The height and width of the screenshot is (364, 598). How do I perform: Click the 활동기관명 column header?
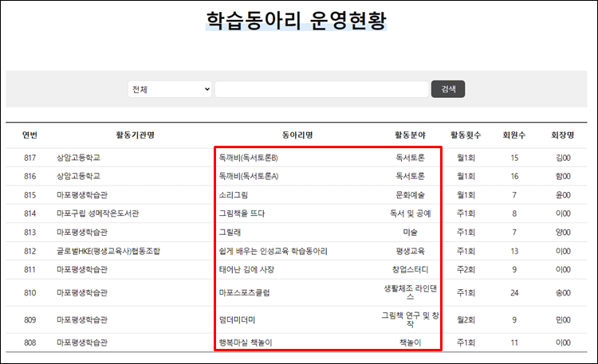(x=135, y=135)
